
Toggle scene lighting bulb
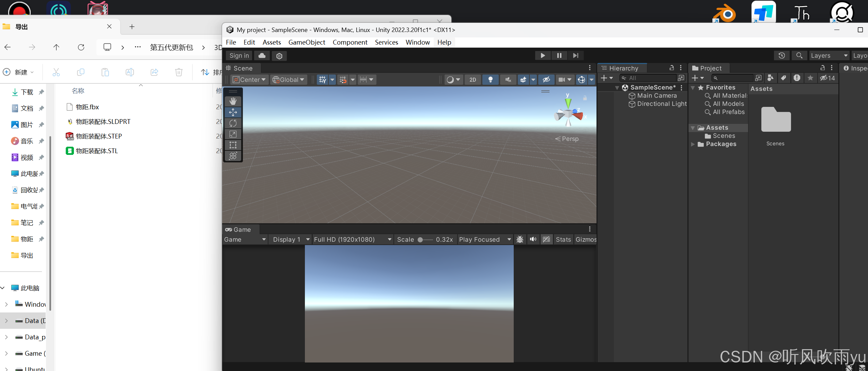coord(490,80)
